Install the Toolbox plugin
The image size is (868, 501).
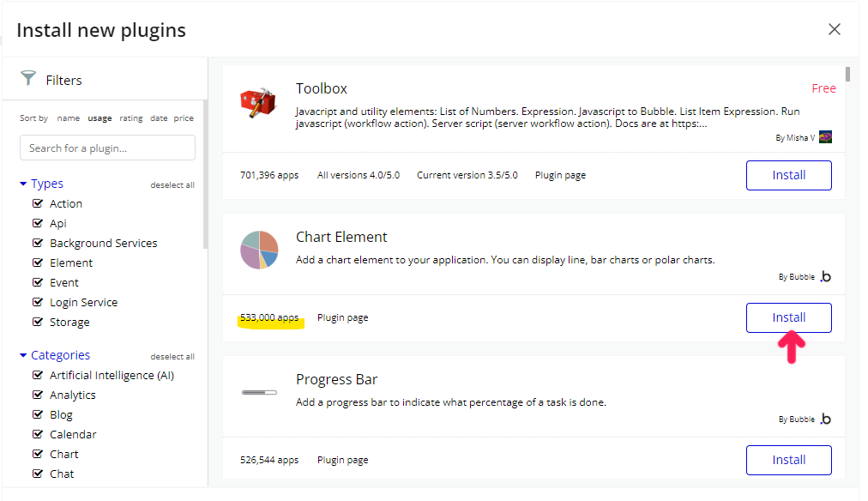789,176
